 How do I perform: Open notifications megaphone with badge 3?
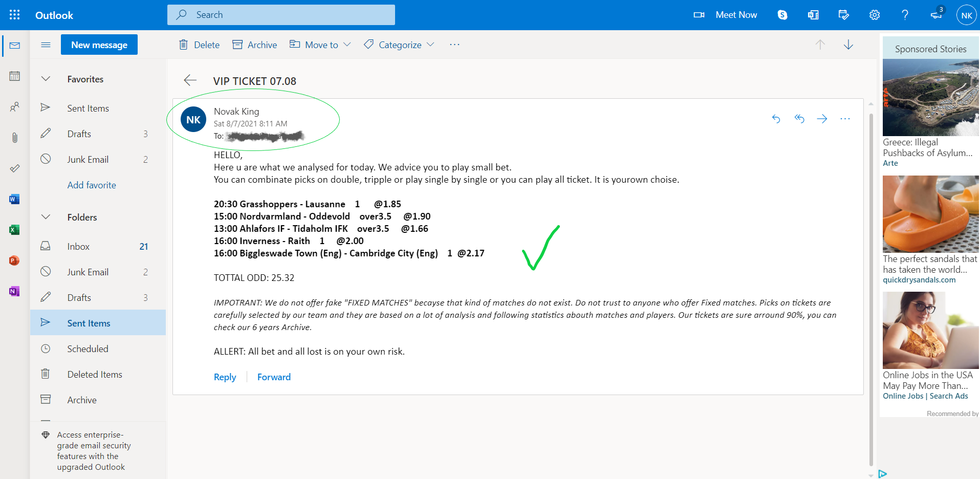[x=937, y=14]
